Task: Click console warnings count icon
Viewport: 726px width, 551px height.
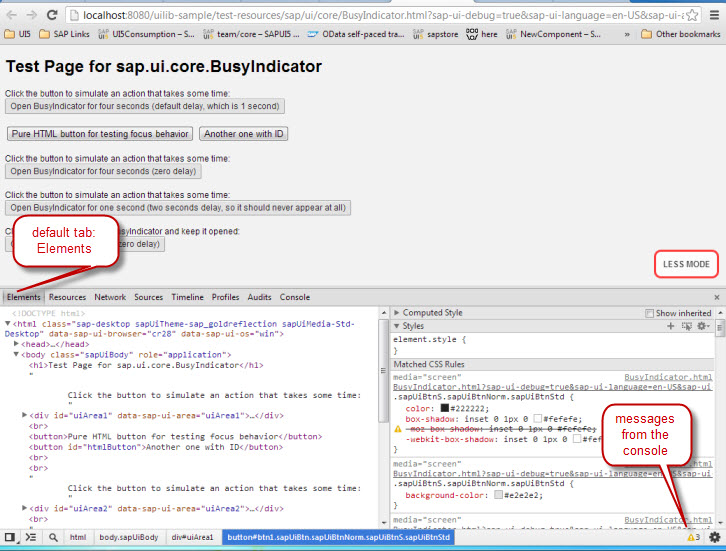Action: click(x=694, y=537)
